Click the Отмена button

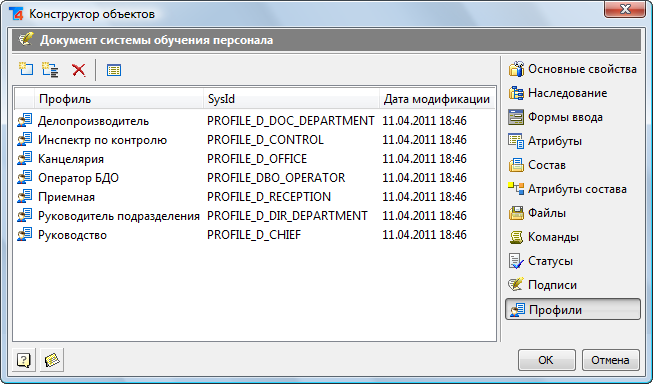(x=610, y=360)
